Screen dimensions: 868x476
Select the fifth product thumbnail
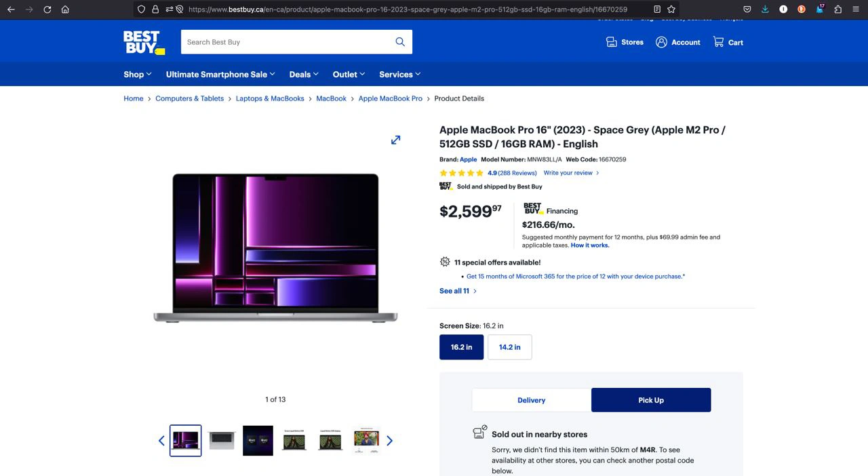coord(330,441)
